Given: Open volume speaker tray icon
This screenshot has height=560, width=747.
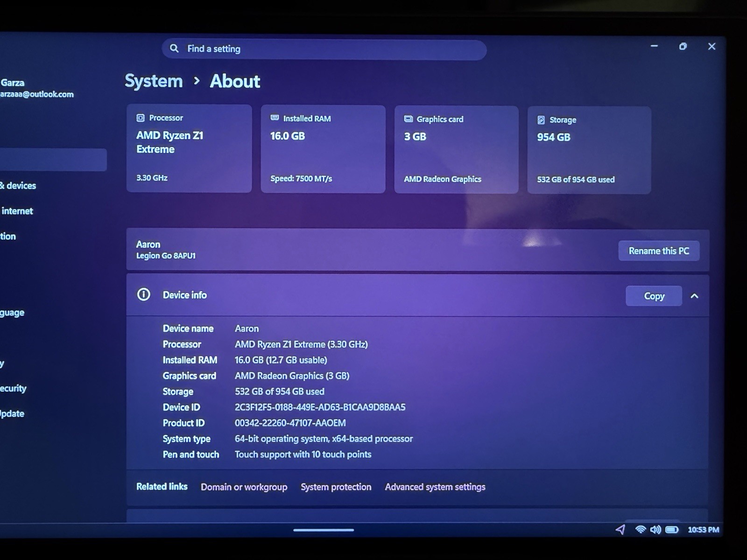Looking at the screenshot, I should 655,529.
